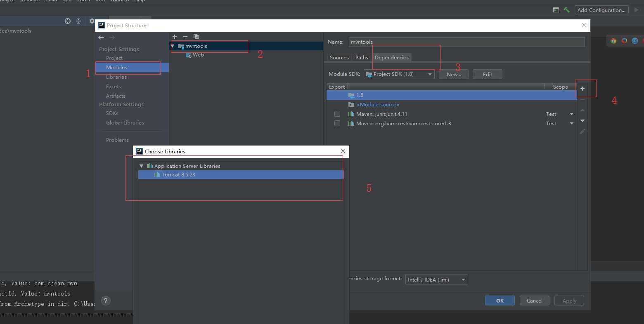Click the locate/scroll-from-source target icon
Screen dimensions: 644x324
pos(68,21)
